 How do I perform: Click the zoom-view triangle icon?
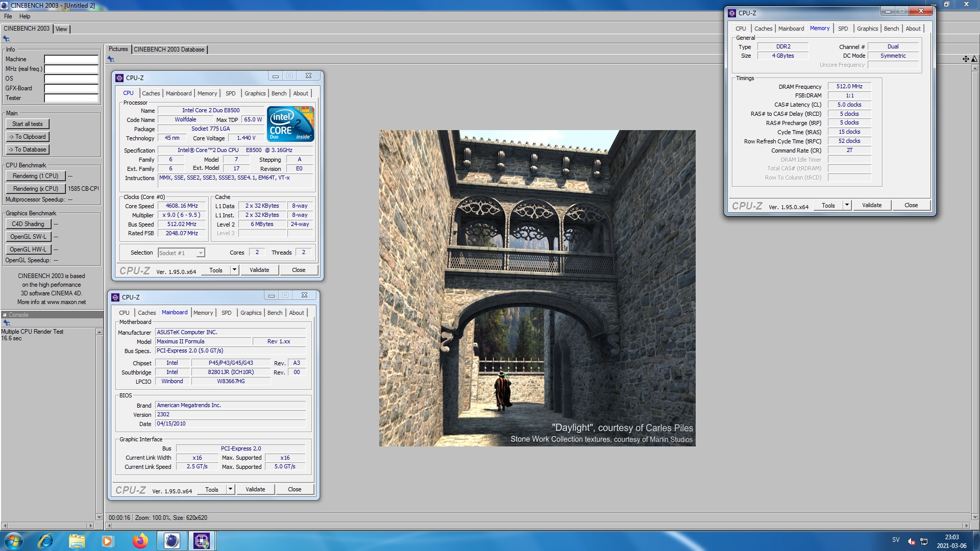tap(974, 59)
